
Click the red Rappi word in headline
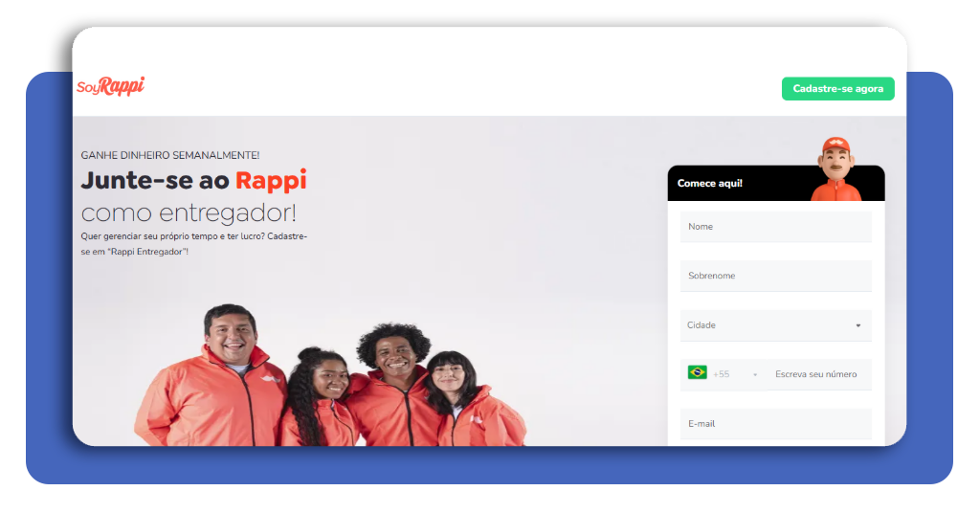pyautogui.click(x=271, y=180)
